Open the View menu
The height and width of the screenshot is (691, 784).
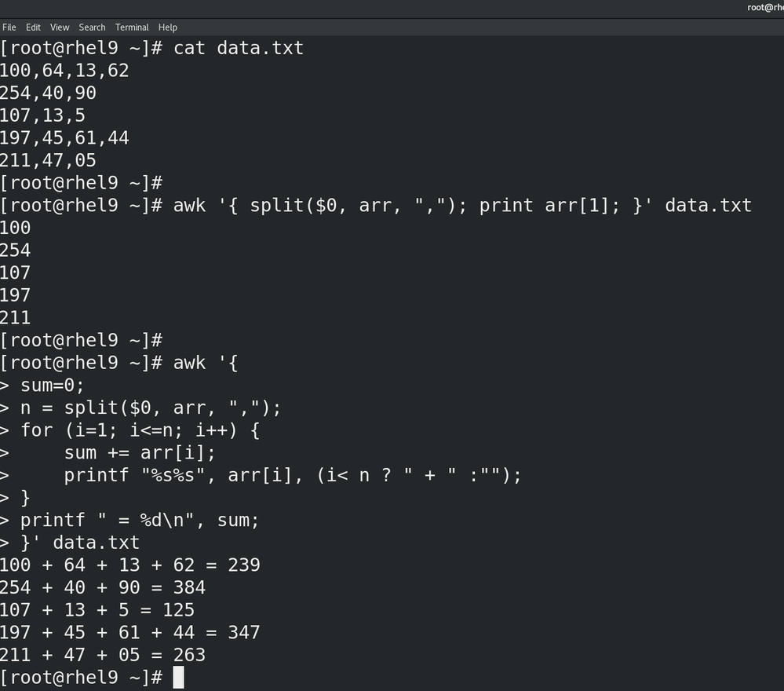[59, 27]
